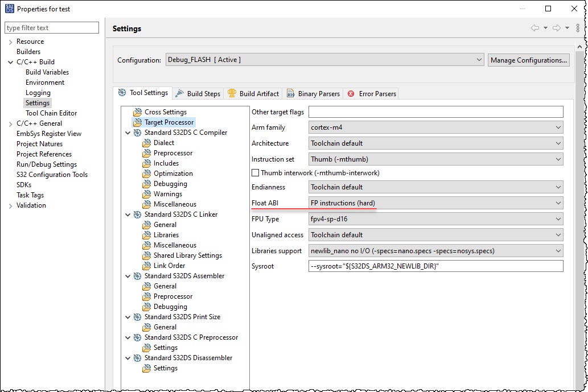This screenshot has height=392, width=588.
Task: Expand the C/C++ General tree node
Action: pos(10,123)
